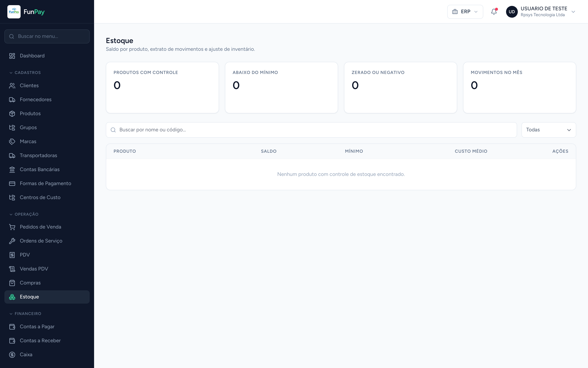Viewport: 588px width, 368px height.
Task: Click the product search magnifier icon
Action: point(113,130)
